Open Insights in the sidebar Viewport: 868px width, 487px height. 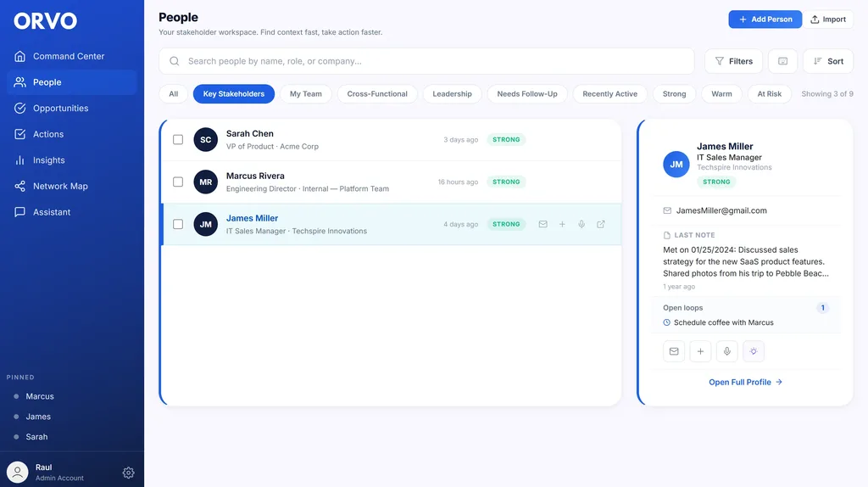click(x=72, y=160)
